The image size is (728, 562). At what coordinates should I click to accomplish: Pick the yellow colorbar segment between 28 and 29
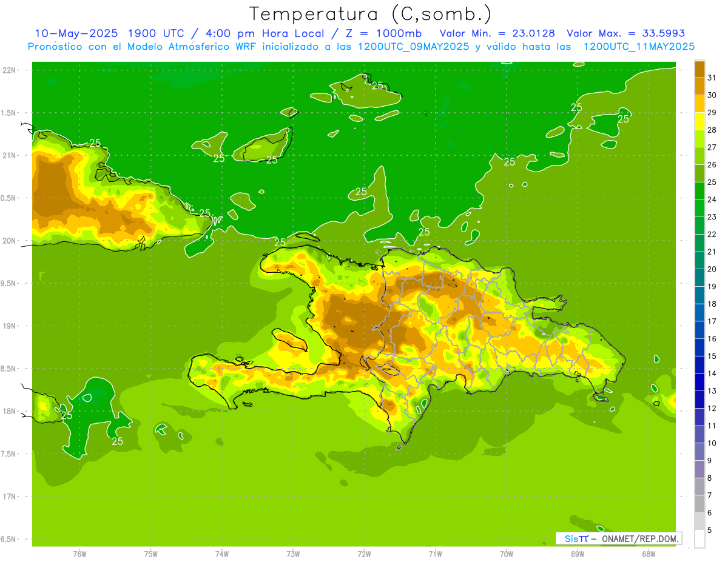699,122
